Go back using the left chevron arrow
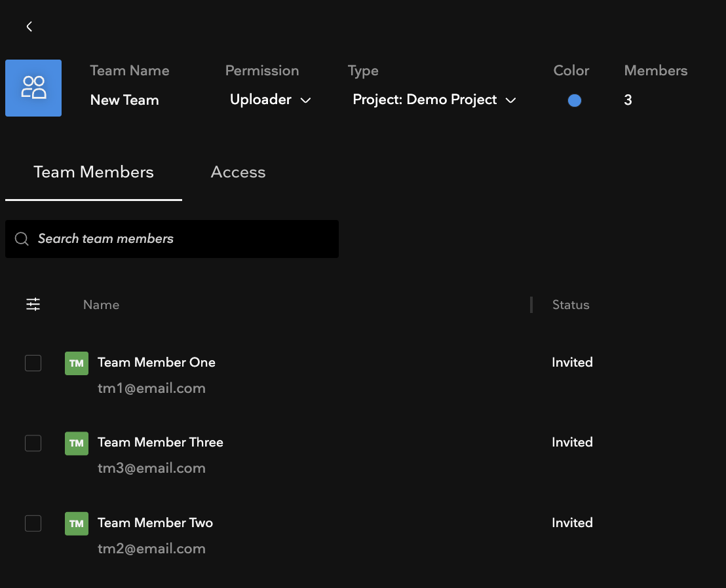Image resolution: width=726 pixels, height=588 pixels. 29,27
